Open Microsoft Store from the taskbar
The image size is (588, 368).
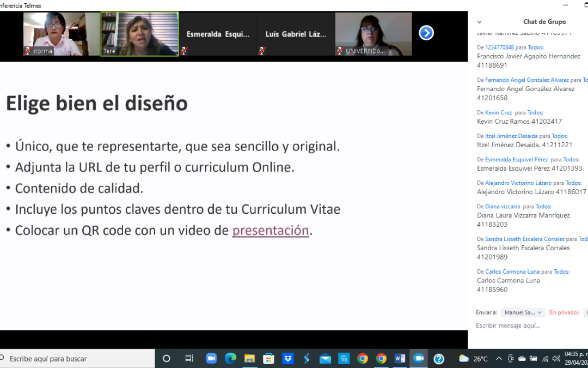pos(268,359)
